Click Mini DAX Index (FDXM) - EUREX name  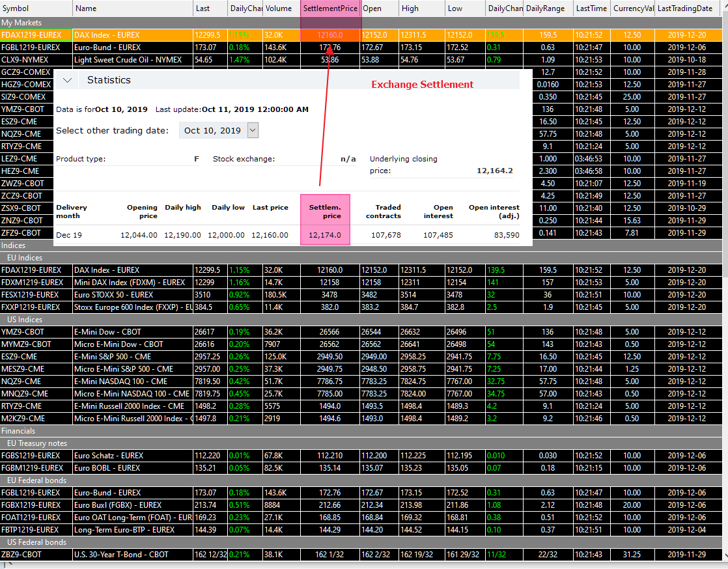click(133, 283)
